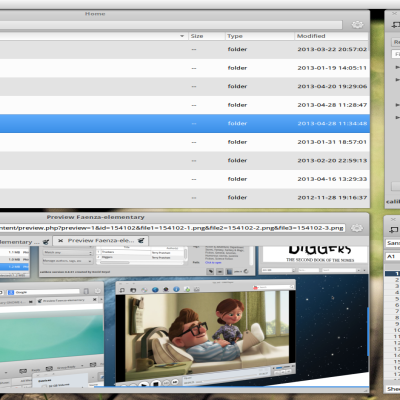This screenshot has width=400, height=400.
Task: Select the folder modified 2013-02-20 22:59:13
Action: pos(184,160)
